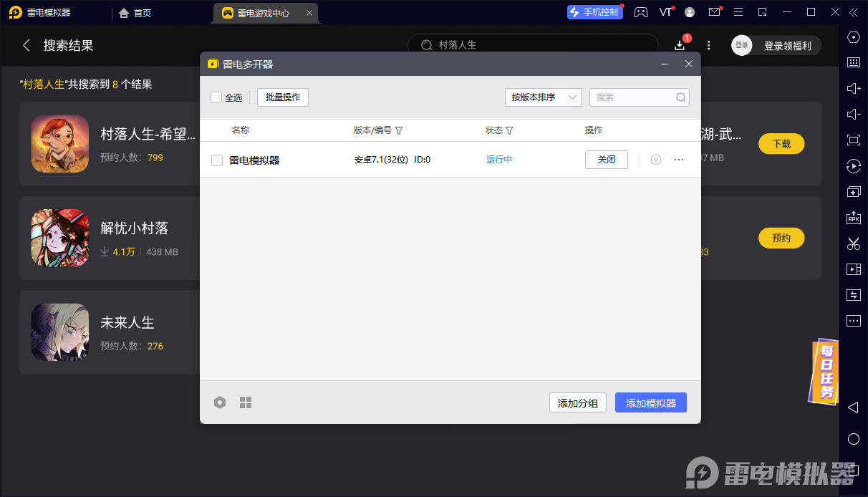Click the 关闭 button for running emulator
Screen dimensions: 868x497
point(606,160)
